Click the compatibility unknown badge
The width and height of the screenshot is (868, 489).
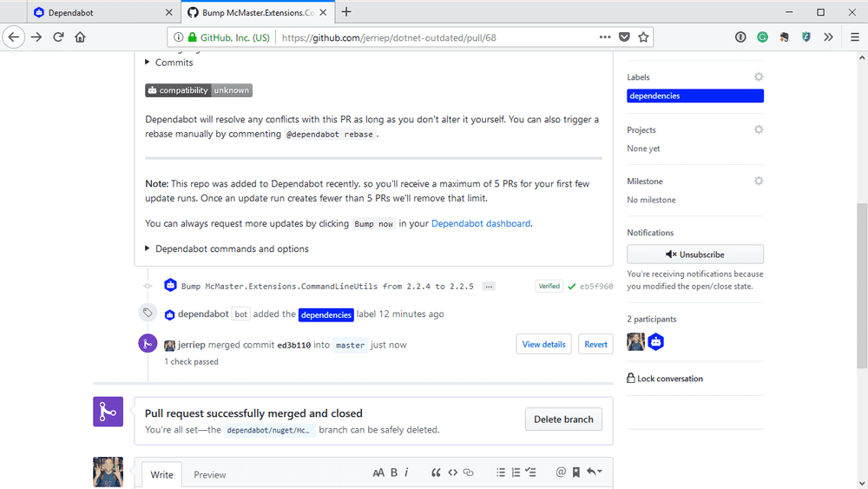pyautogui.click(x=199, y=90)
